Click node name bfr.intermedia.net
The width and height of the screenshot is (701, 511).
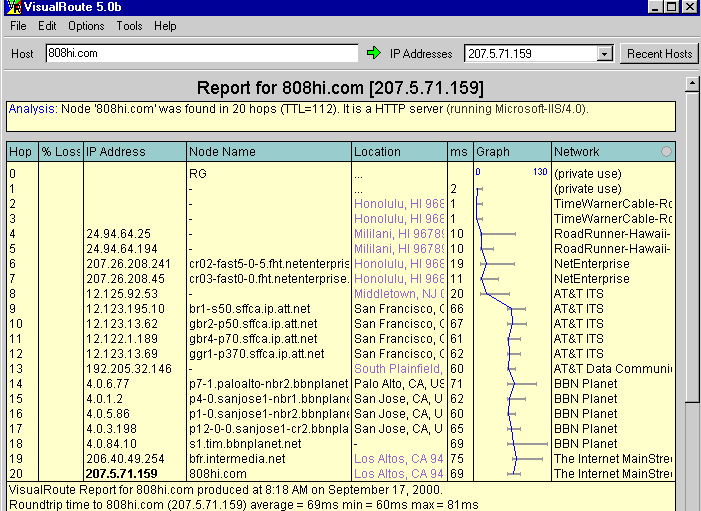[x=237, y=459]
